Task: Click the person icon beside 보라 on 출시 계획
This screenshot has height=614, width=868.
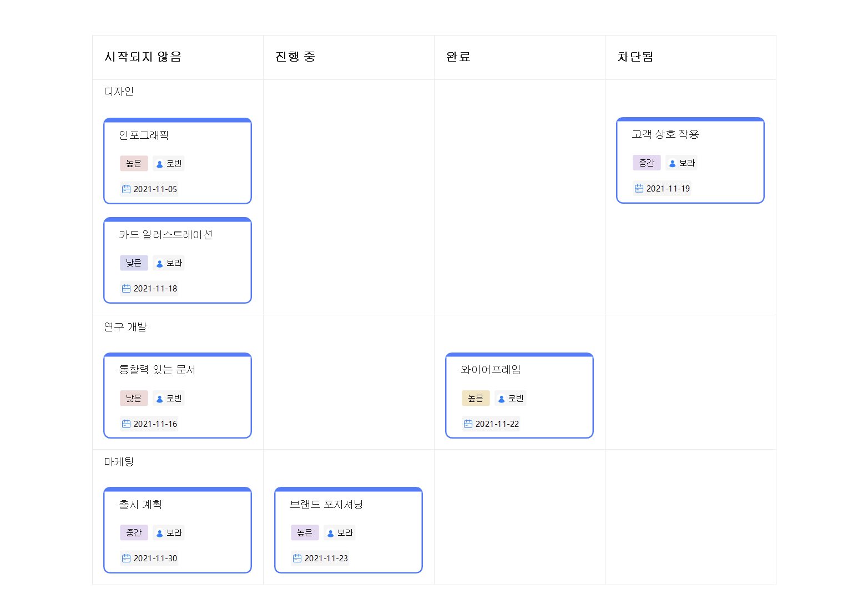Action: [x=160, y=532]
